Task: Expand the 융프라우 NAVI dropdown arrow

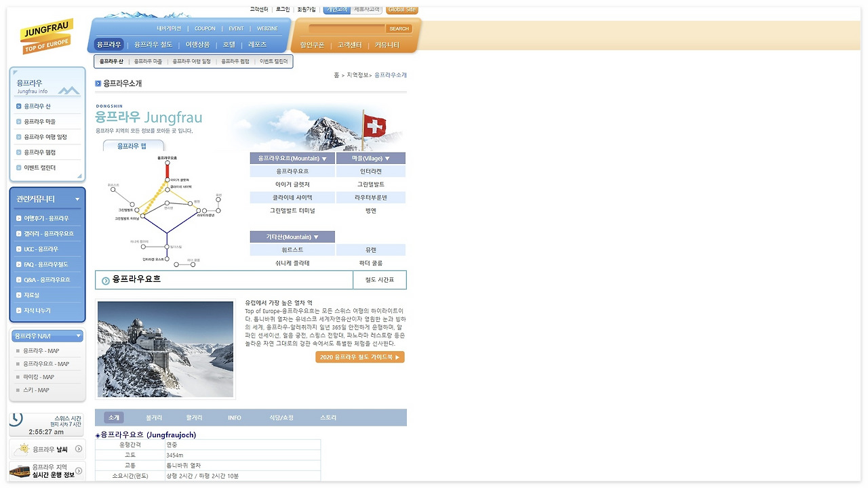Action: click(79, 335)
